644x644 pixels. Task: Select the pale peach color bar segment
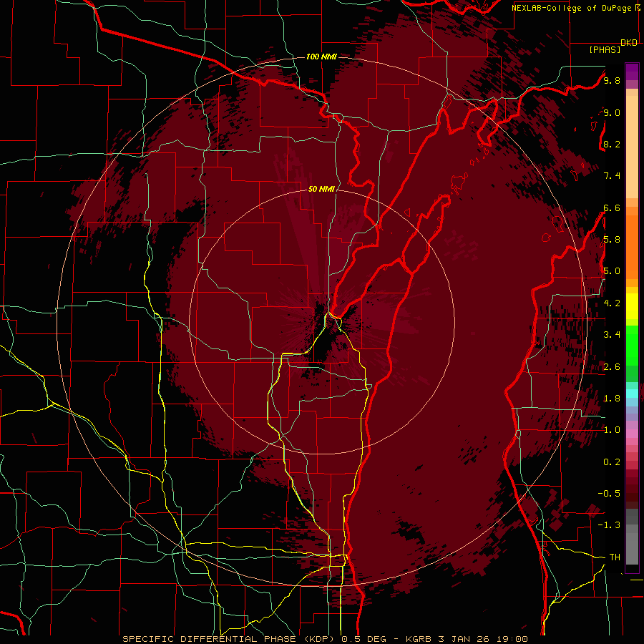coord(632,147)
